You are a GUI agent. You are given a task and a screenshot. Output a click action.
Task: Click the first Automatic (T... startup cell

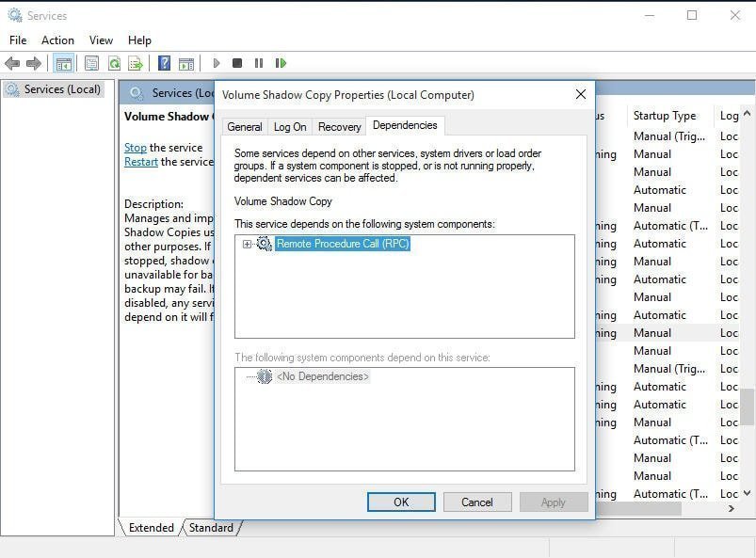pos(670,226)
